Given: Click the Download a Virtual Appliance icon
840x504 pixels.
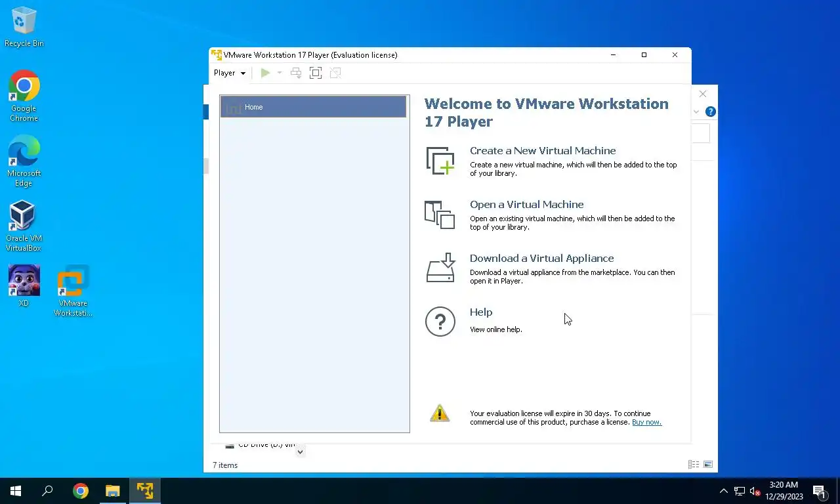Looking at the screenshot, I should point(440,268).
